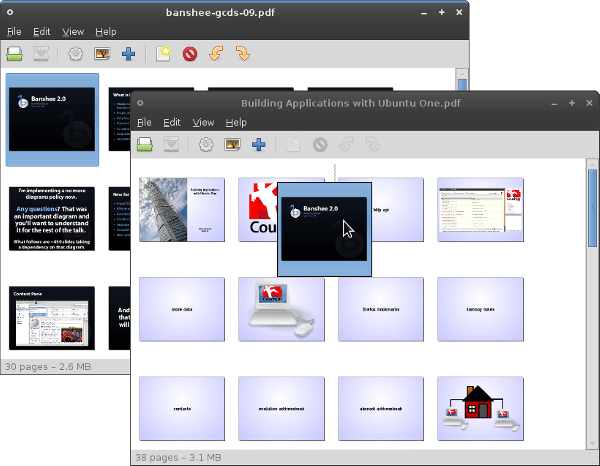This screenshot has width=600, height=466.
Task: Open File menu in banshee-gcds-09 window
Action: tap(14, 32)
